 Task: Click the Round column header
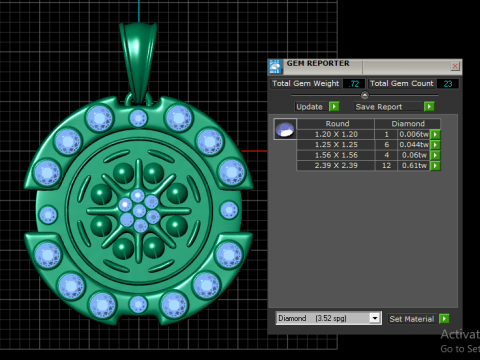pyautogui.click(x=336, y=124)
